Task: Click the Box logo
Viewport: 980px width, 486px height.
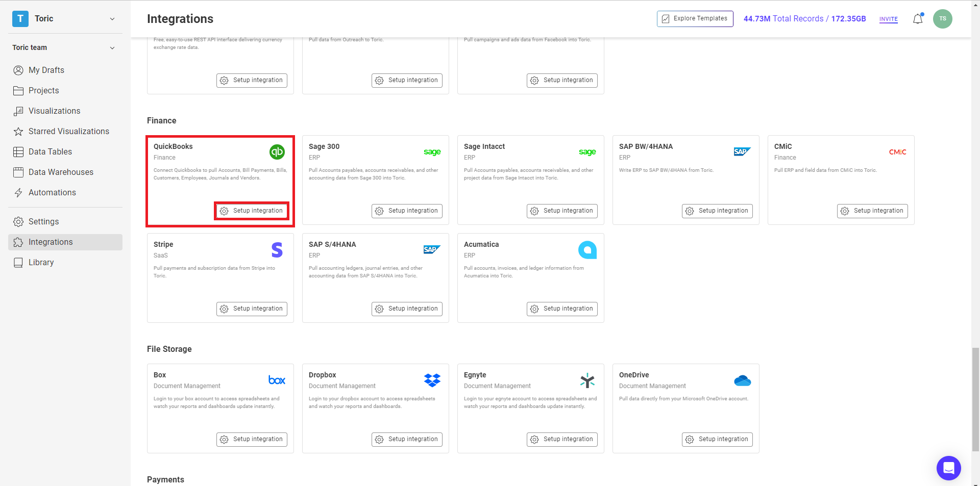Action: [277, 380]
